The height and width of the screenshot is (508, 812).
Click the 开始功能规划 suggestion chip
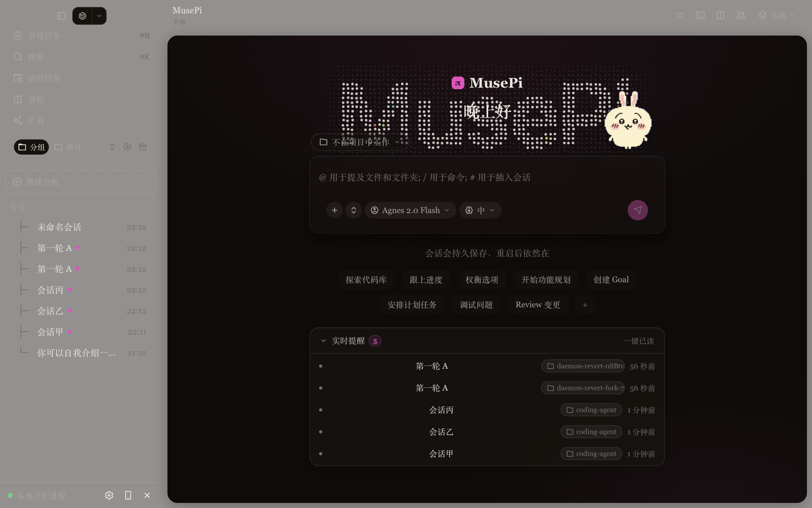point(546,279)
